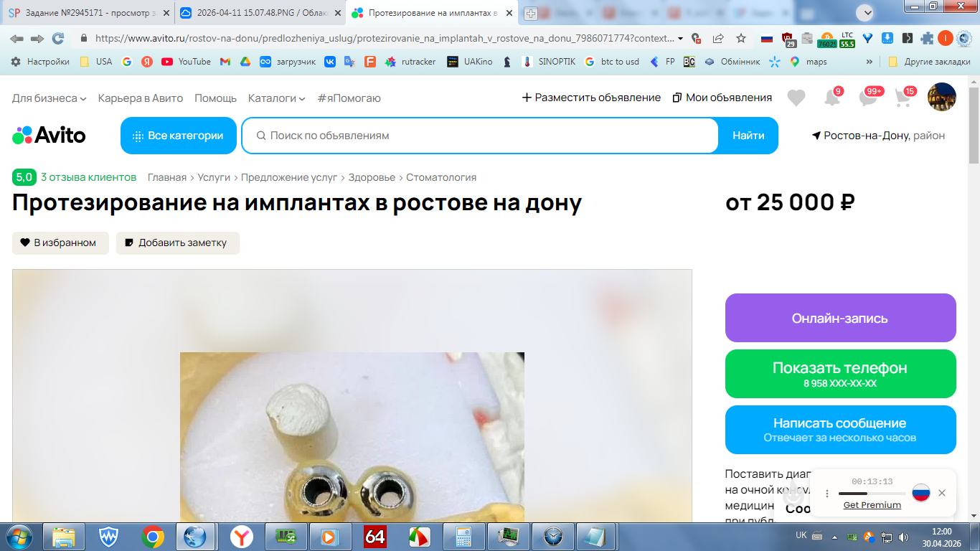
Task: Click Показать телефон button
Action: coord(841,374)
